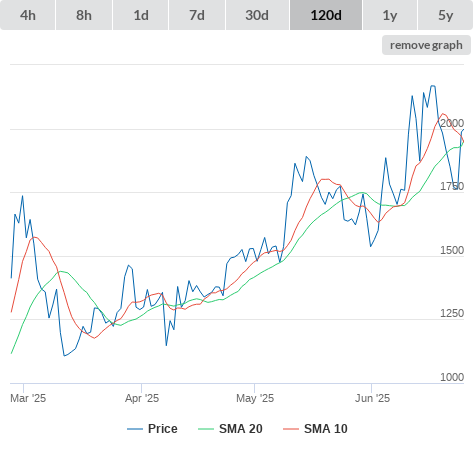Select the 30d time range tab
Viewport: 474px width, 455px height.
pos(257,15)
